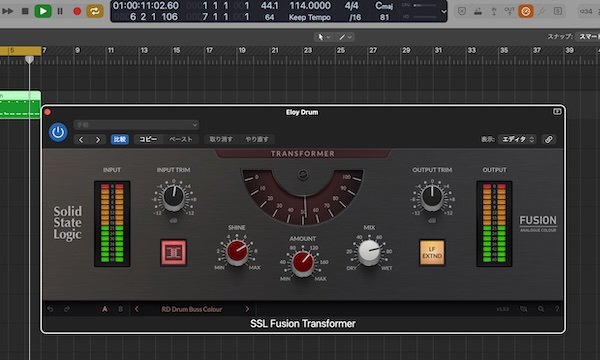Open the help question mark icon

click(557, 309)
